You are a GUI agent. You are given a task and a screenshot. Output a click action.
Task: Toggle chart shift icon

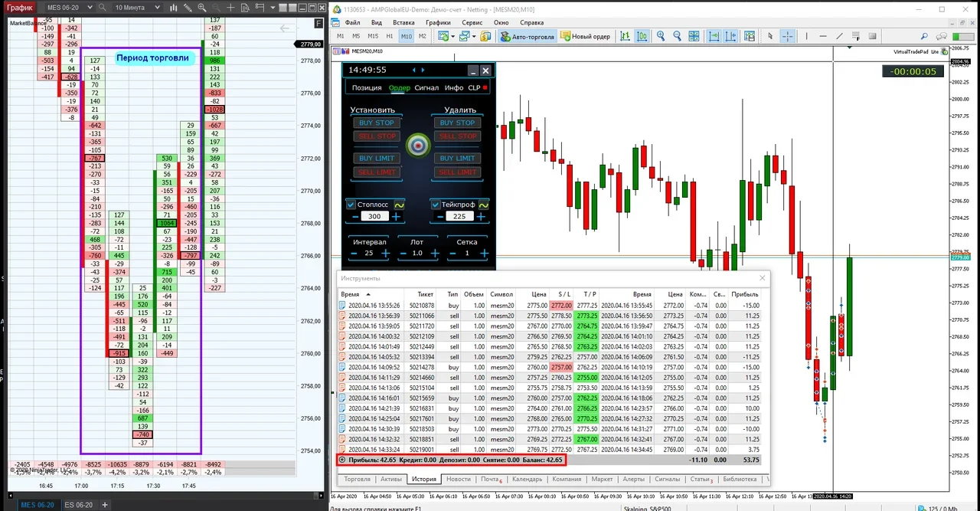tap(731, 36)
